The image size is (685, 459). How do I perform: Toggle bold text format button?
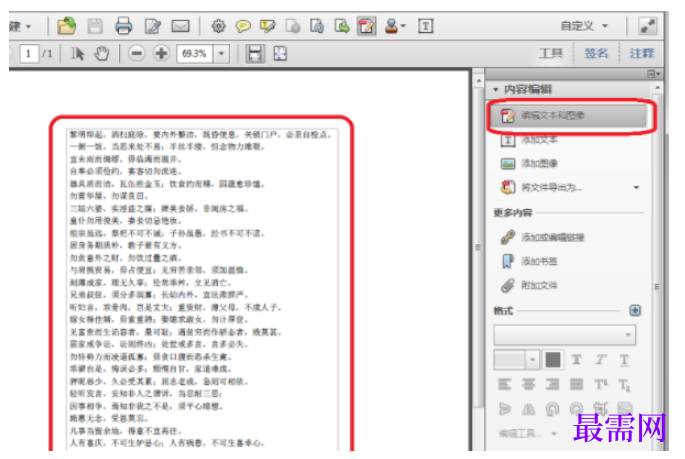coord(576,360)
